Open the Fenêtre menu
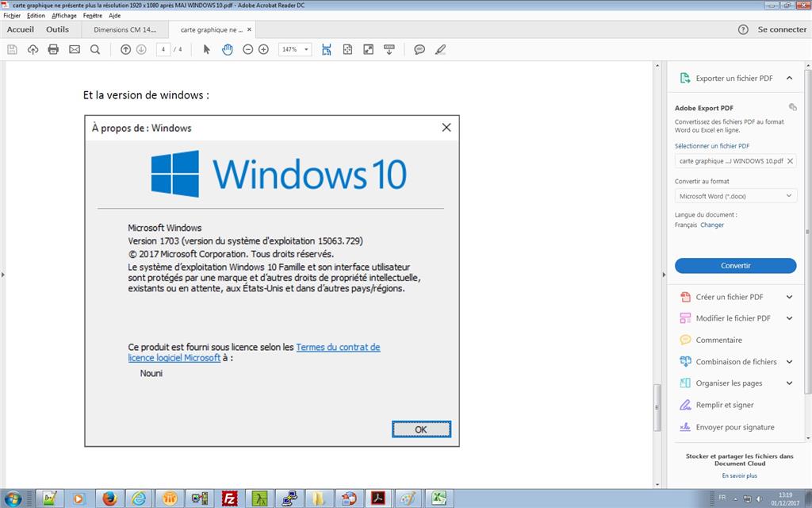 point(93,16)
